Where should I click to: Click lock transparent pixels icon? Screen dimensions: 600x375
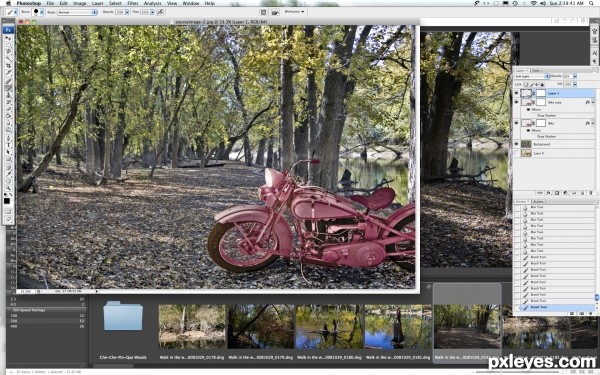pyautogui.click(x=526, y=85)
